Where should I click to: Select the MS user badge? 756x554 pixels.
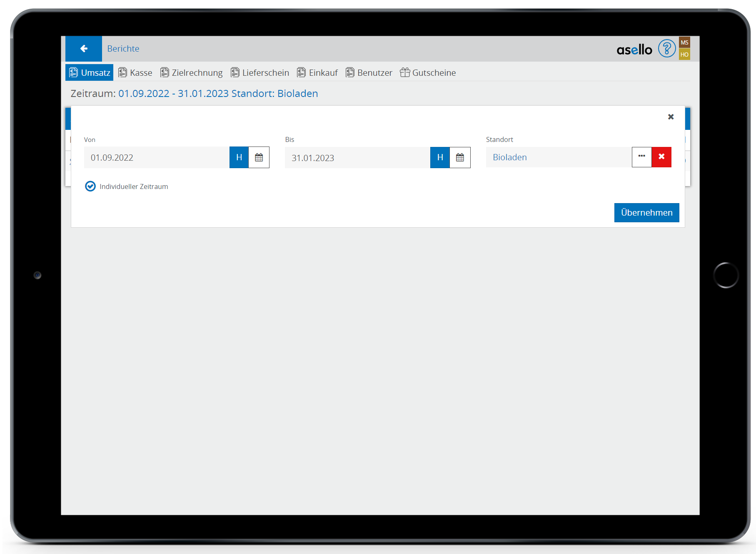684,42
